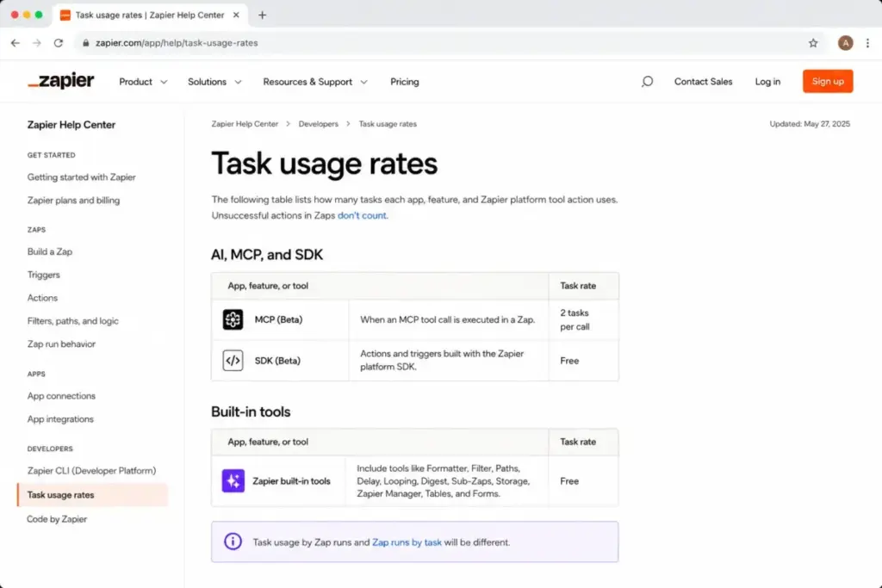Viewport: 882px width, 588px height.
Task: Click the site lock icon in address bar
Action: click(x=85, y=43)
